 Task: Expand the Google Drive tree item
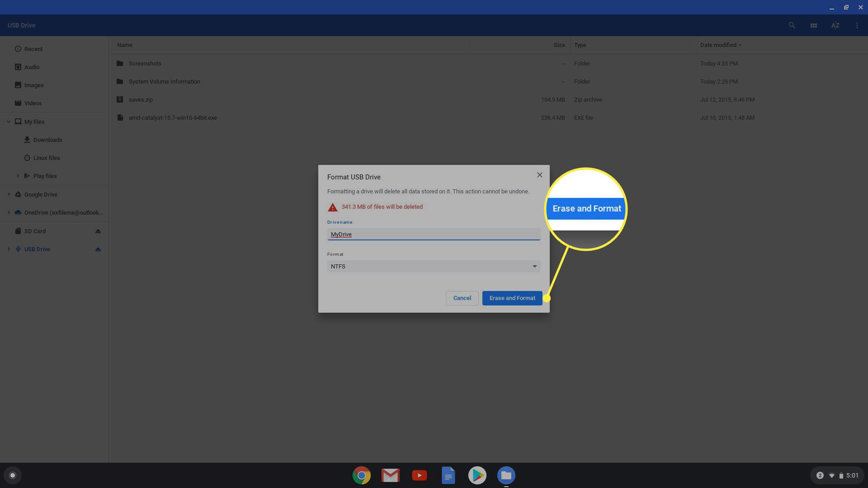8,195
